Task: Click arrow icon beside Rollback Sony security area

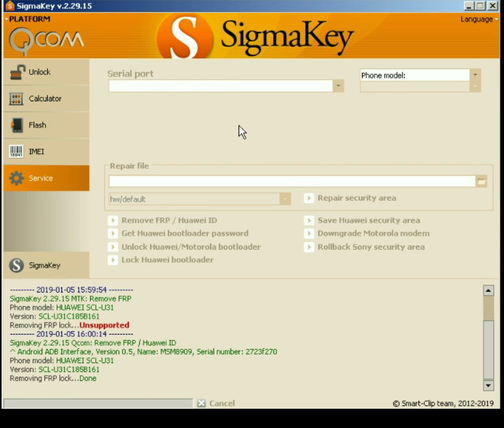Action: coord(309,247)
